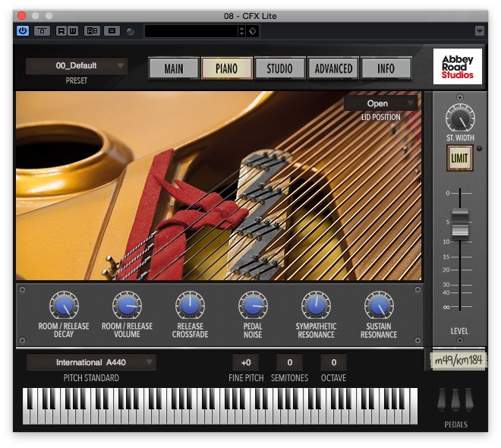
Task: Click the ST. WIDTH knob
Action: [460, 118]
